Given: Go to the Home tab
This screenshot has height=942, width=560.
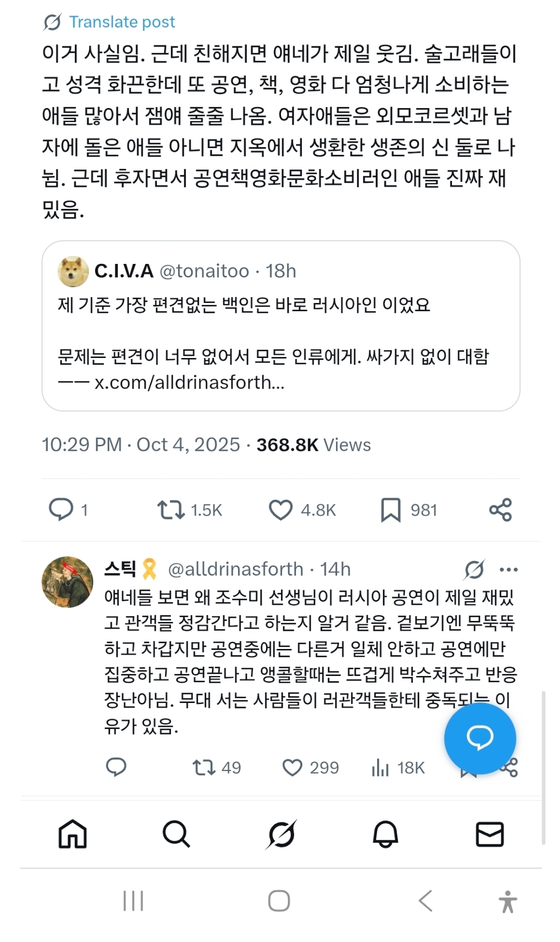Looking at the screenshot, I should (x=73, y=834).
